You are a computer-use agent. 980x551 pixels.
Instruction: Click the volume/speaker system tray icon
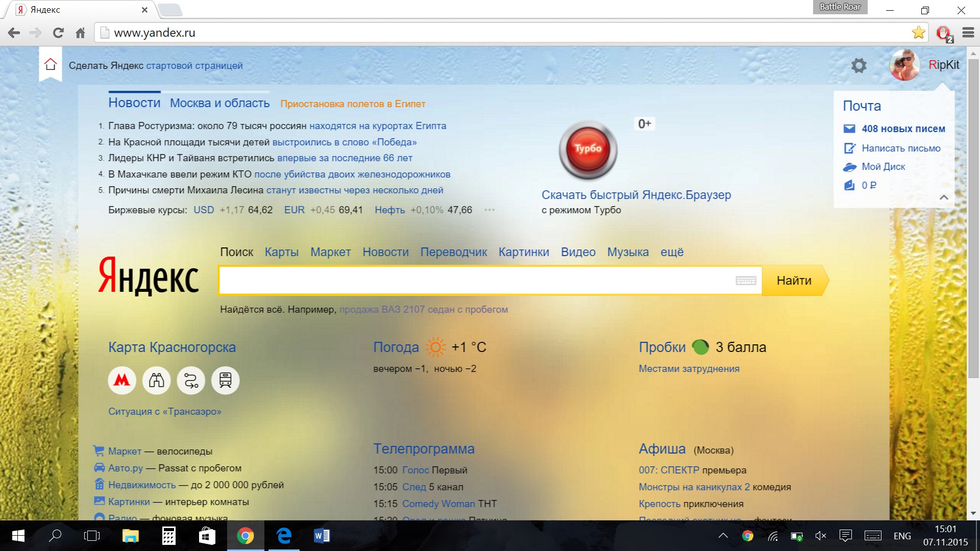pos(829,538)
